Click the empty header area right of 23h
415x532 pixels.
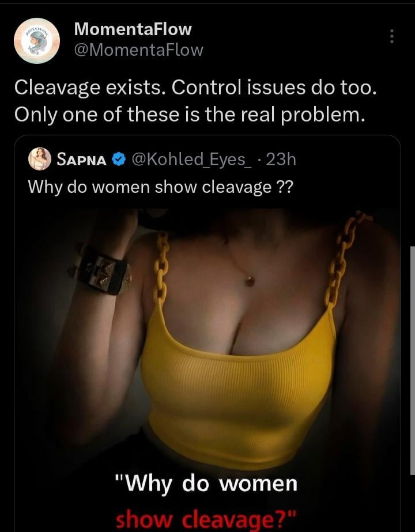point(346,159)
